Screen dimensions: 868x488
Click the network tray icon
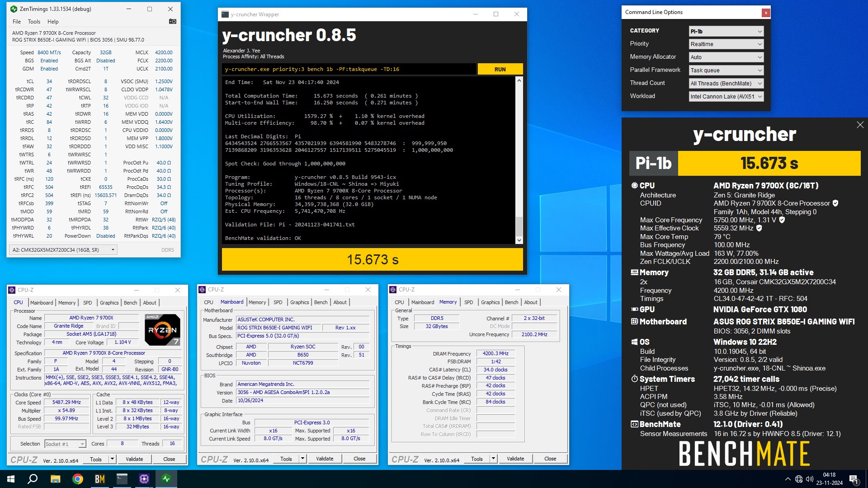[799, 479]
